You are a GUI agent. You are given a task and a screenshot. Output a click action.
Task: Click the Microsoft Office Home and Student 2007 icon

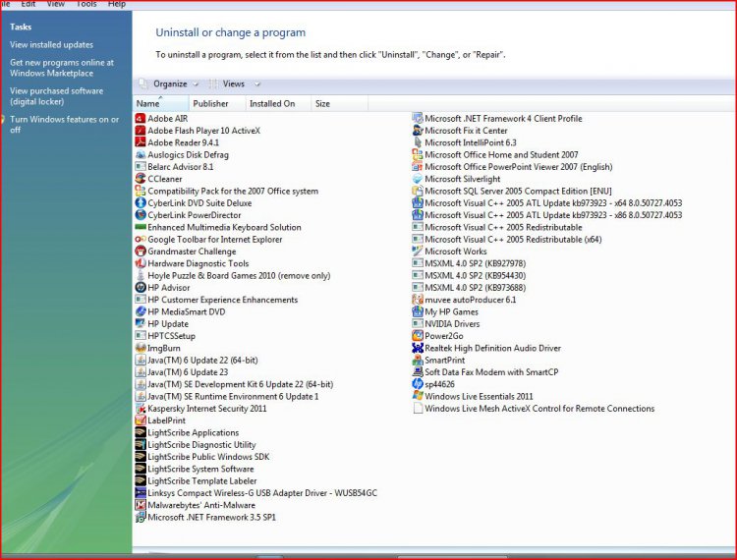[x=418, y=154]
